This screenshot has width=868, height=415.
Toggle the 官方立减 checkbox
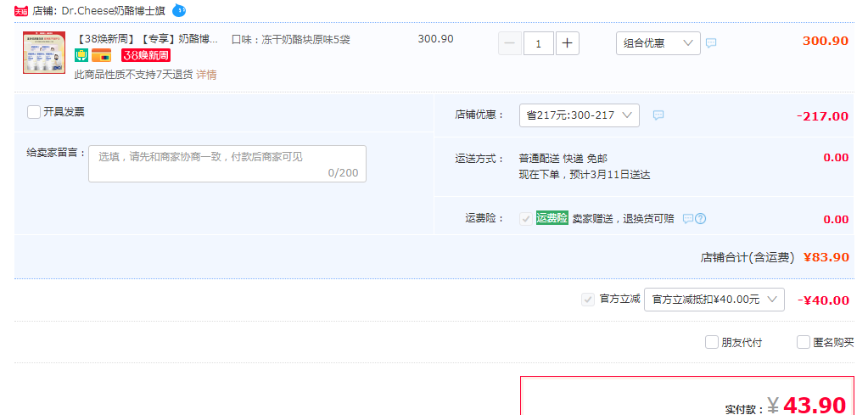(x=588, y=300)
